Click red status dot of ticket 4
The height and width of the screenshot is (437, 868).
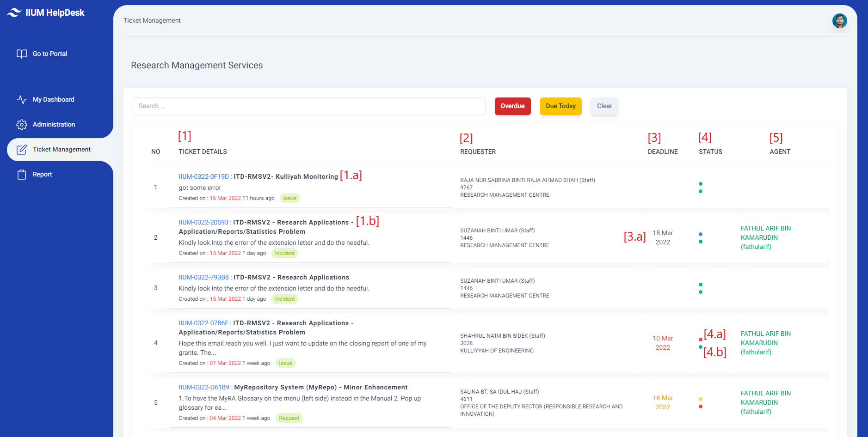coord(701,340)
